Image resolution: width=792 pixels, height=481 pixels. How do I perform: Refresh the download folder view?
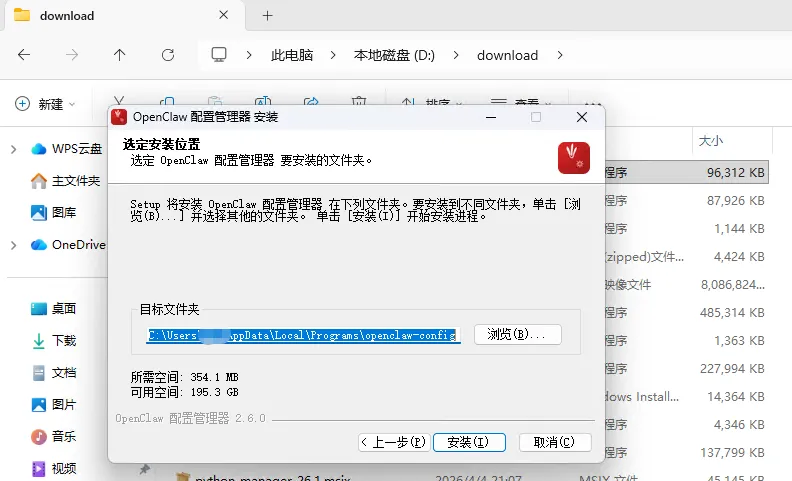coord(168,55)
